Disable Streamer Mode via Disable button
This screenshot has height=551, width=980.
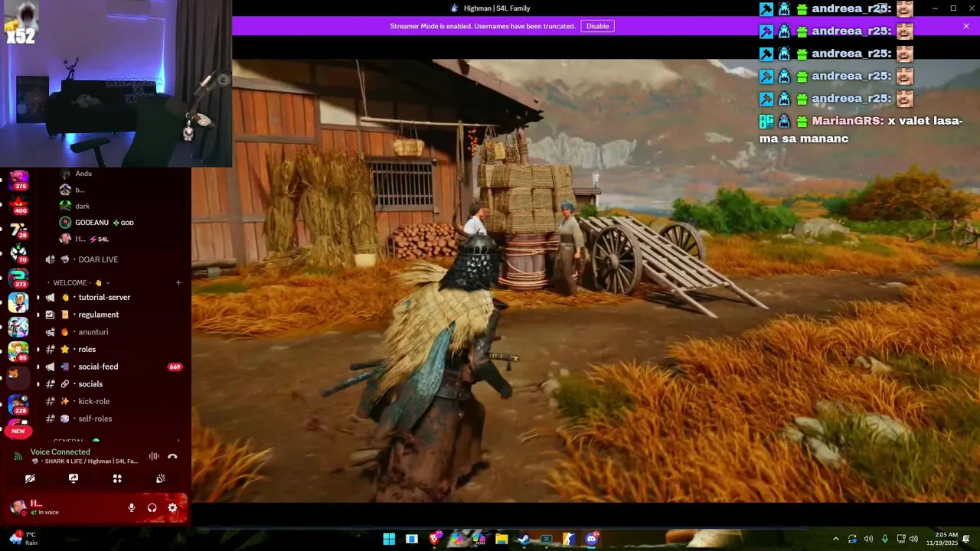tap(597, 26)
